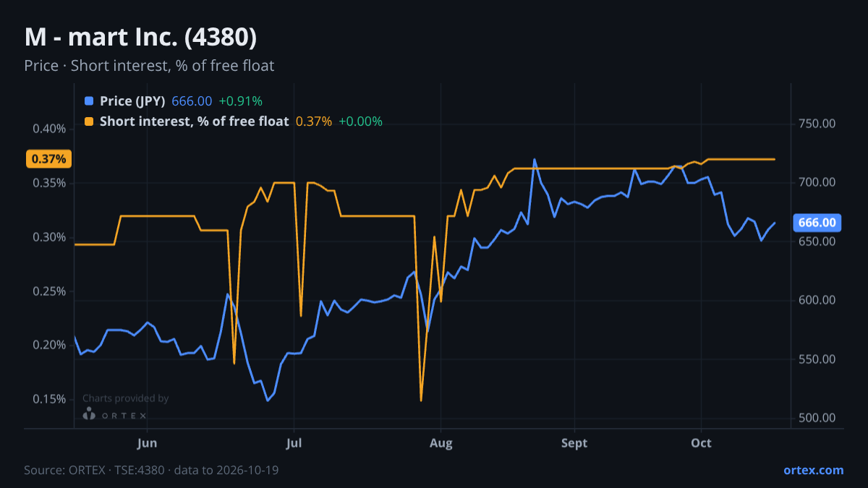Click the 0.30% left axis label
The image size is (868, 488).
[x=50, y=237]
